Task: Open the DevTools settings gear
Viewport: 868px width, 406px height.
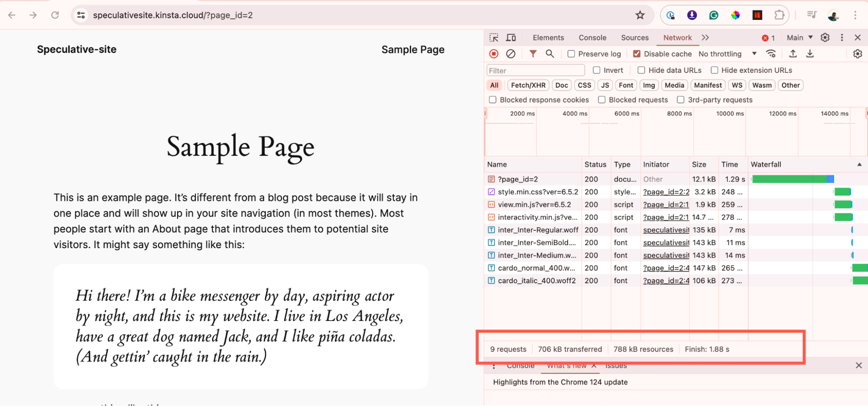Action: click(825, 37)
